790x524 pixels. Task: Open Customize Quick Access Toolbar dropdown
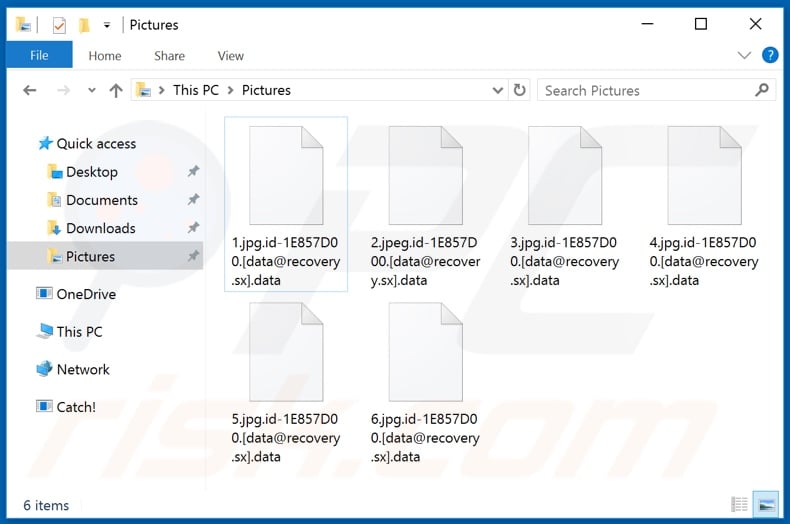tap(107, 25)
